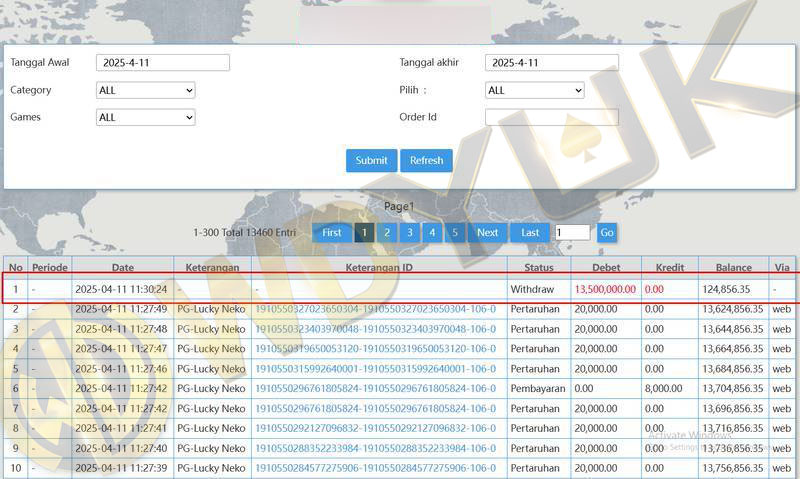800x479 pixels.
Task: Go to the First page
Action: [x=332, y=233]
